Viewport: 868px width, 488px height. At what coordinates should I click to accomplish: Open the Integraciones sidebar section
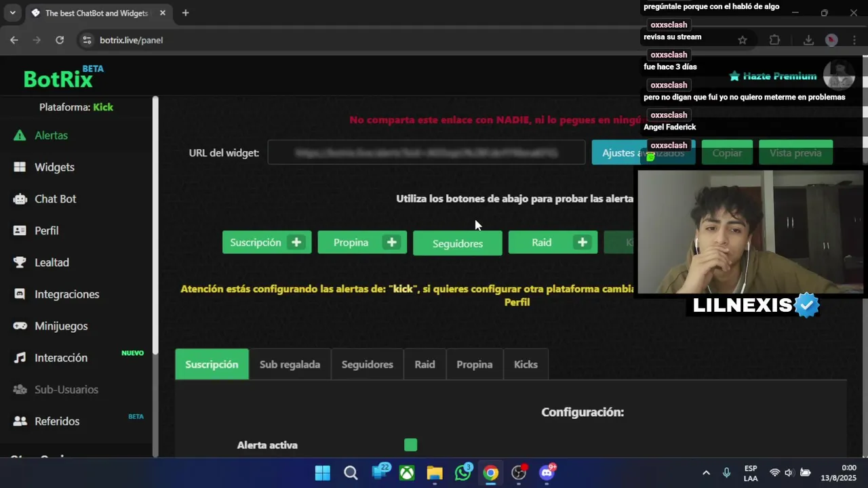66,295
